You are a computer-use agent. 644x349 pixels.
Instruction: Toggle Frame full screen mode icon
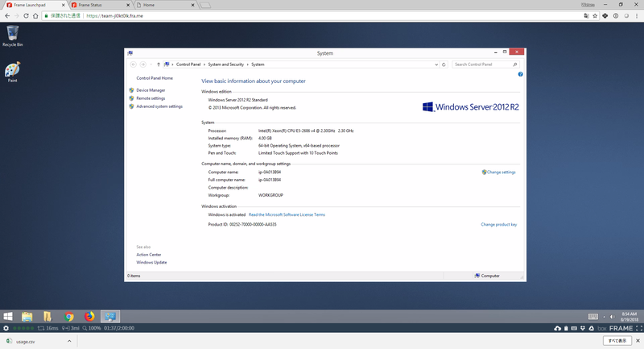pos(638,328)
